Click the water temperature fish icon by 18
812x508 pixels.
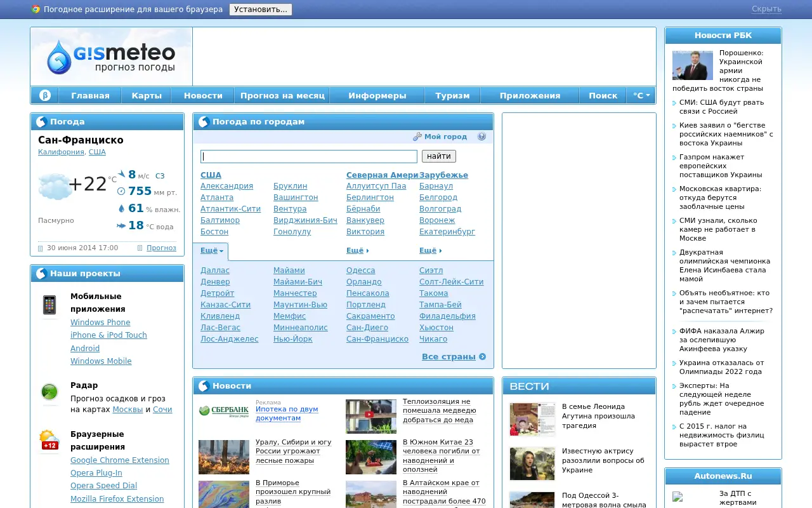pos(121,225)
